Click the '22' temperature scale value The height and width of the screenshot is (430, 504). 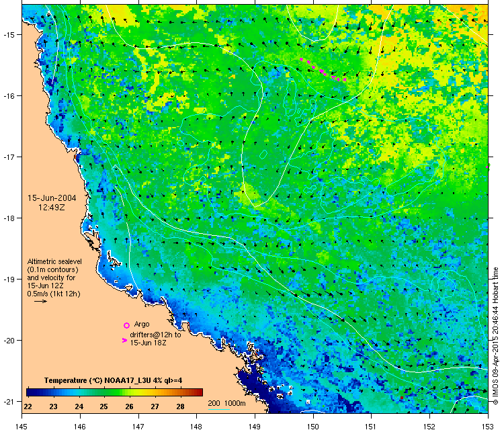pos(28,406)
